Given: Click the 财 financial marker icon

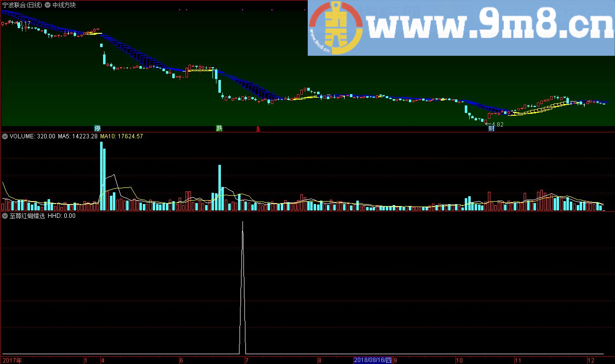Looking at the screenshot, I should click(491, 129).
